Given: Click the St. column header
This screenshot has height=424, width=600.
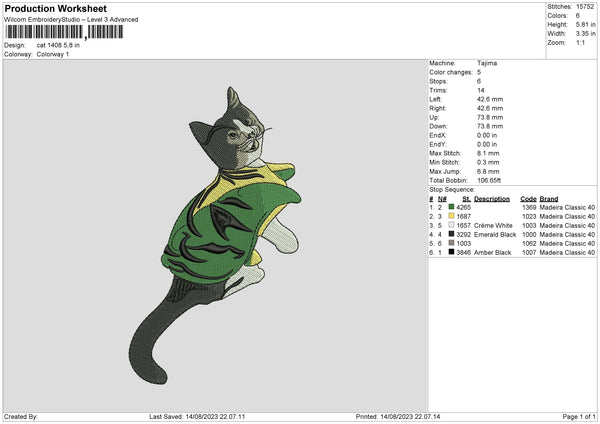Looking at the screenshot, I should click(x=466, y=199).
